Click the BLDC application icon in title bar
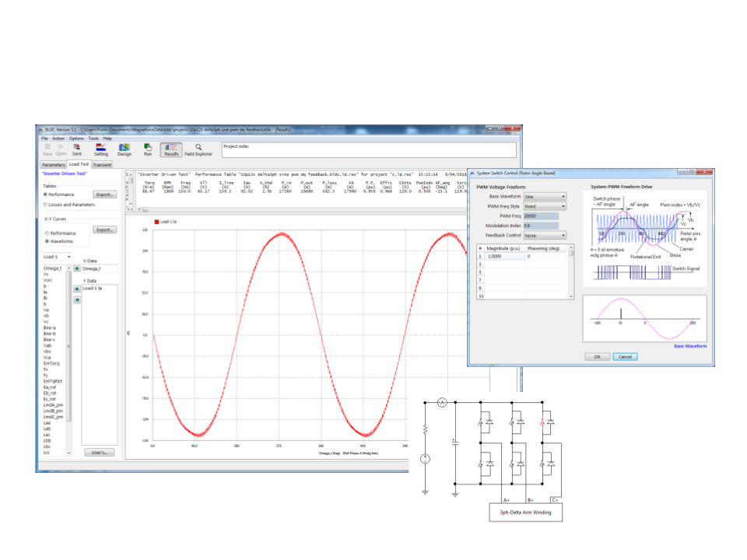This screenshot has height=560, width=747. pos(40,130)
